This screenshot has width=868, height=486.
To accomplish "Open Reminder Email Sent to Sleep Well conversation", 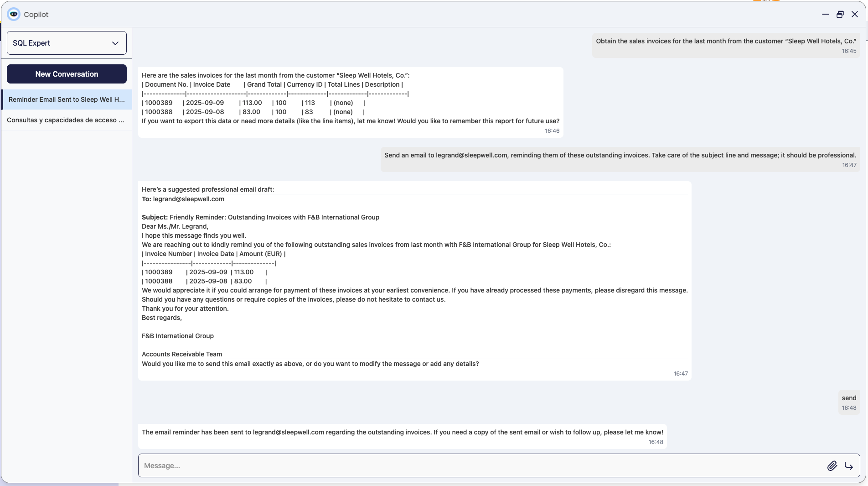I will click(67, 99).
